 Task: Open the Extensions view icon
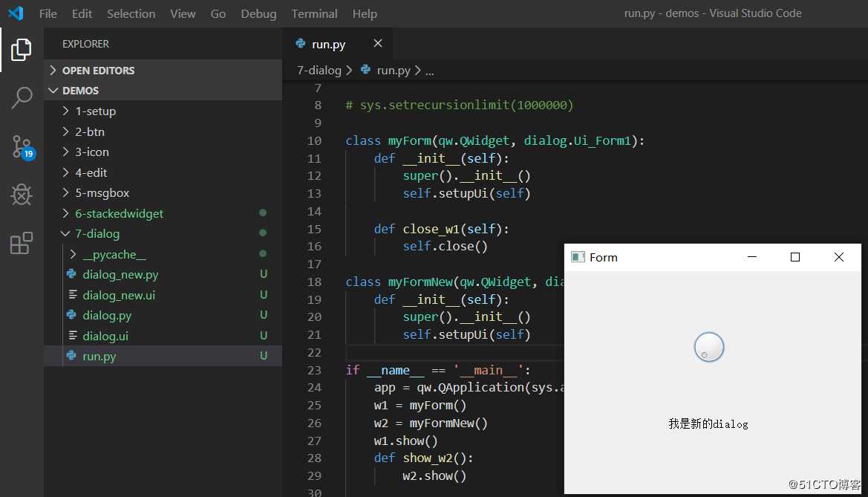pos(22,243)
